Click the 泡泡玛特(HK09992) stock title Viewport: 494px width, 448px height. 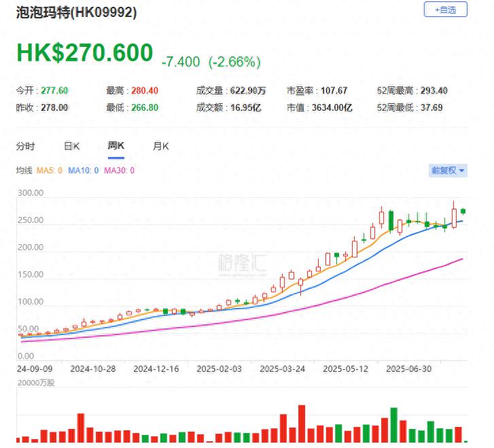coord(76,13)
